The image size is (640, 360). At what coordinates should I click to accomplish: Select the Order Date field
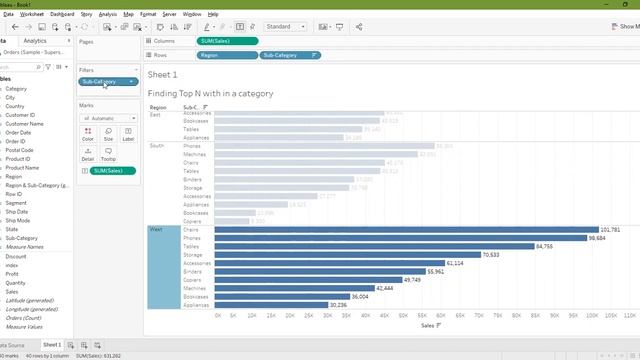point(18,133)
